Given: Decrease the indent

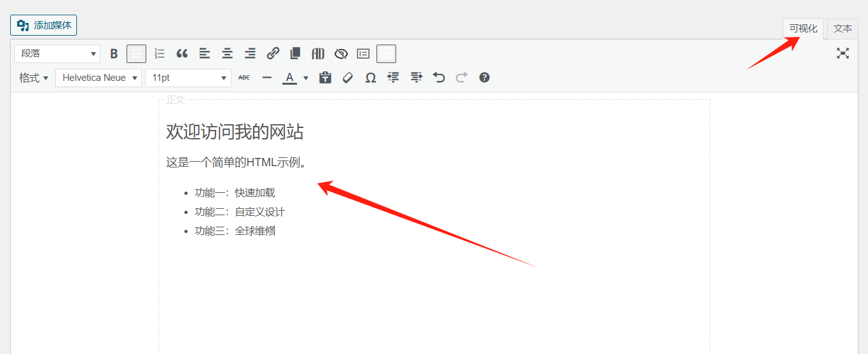Looking at the screenshot, I should pos(393,78).
